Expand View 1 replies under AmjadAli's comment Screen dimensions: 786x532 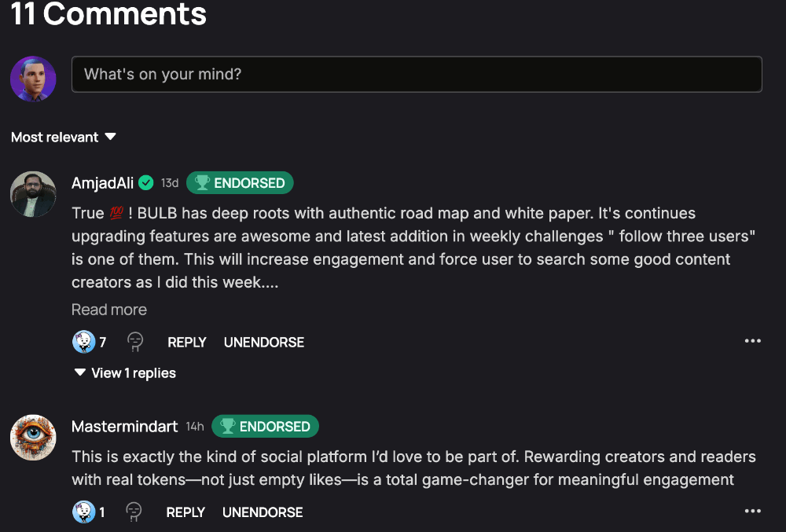[x=125, y=372]
